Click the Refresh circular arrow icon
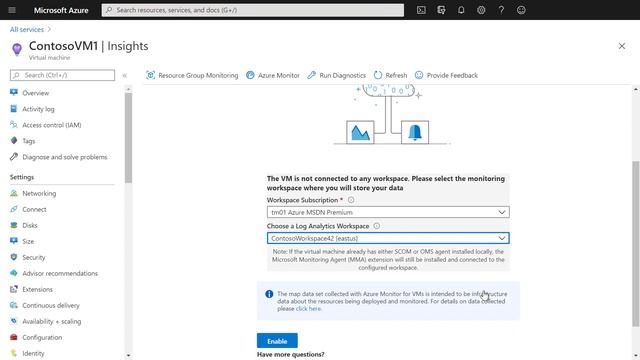This screenshot has height=360, width=640. (x=378, y=75)
